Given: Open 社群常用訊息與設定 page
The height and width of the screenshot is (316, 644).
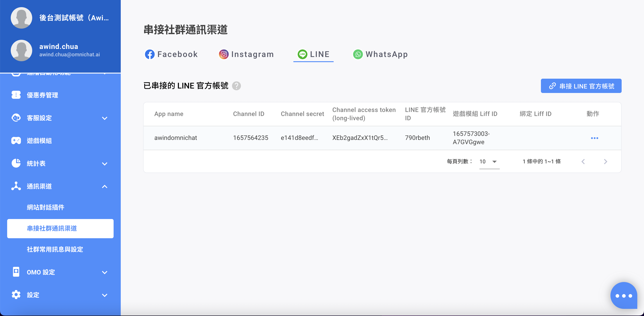Looking at the screenshot, I should tap(55, 249).
